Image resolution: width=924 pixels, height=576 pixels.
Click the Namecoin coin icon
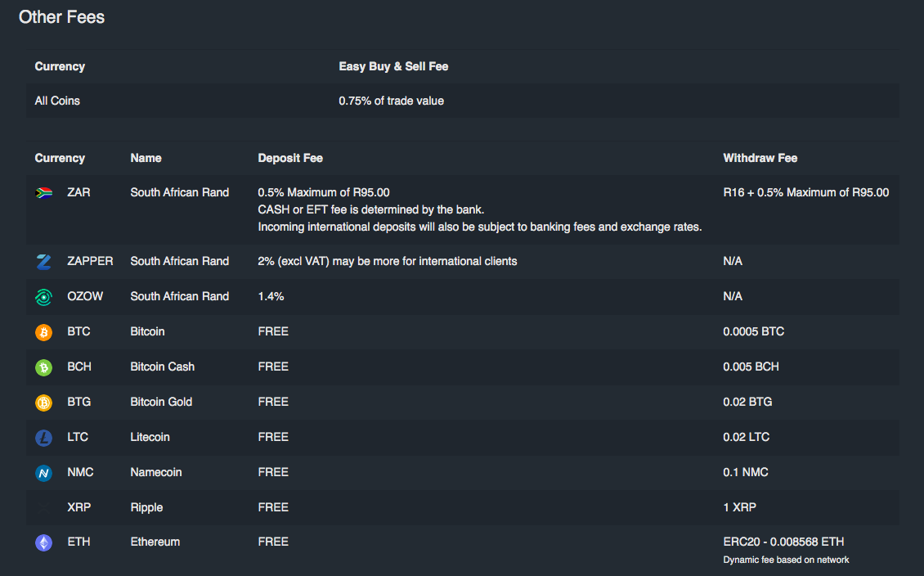[x=43, y=473]
